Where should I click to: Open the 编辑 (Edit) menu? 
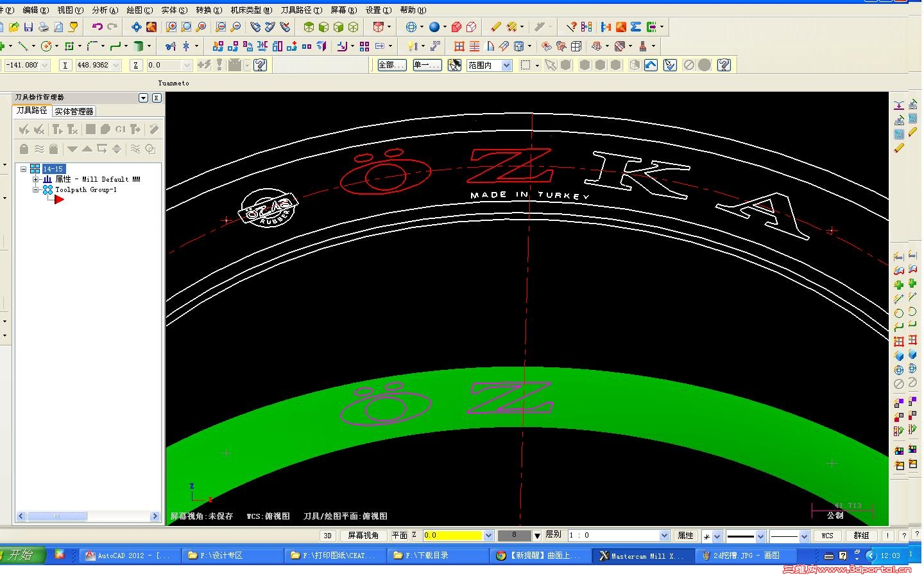[x=35, y=10]
